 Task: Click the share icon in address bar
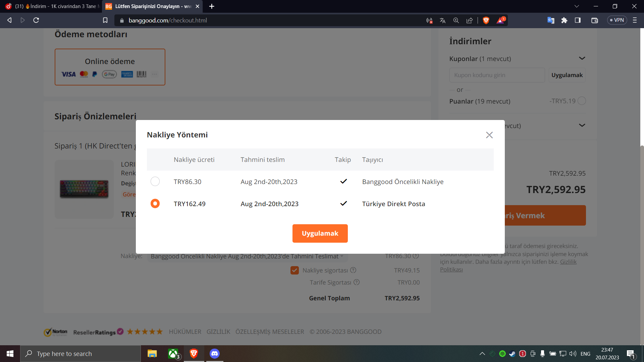469,20
